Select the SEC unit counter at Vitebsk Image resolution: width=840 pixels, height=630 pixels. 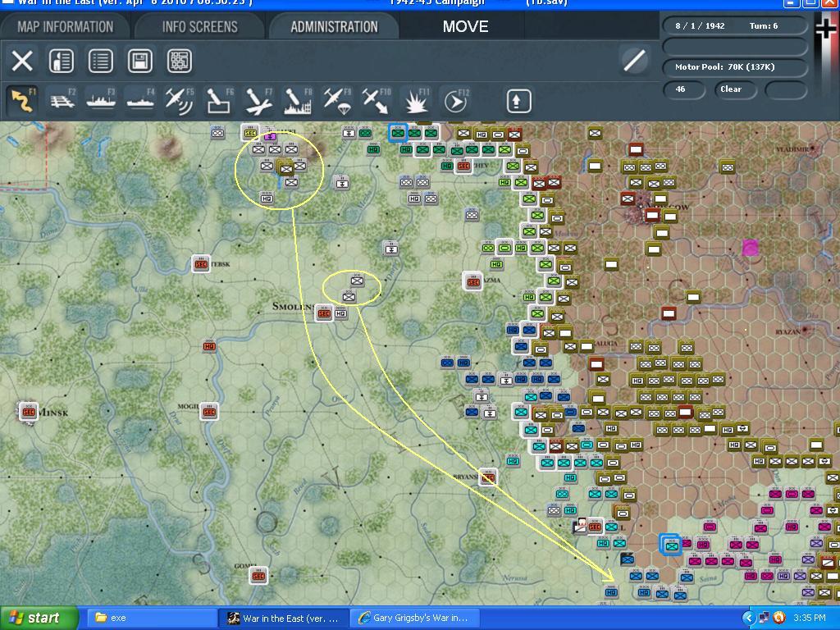[201, 263]
